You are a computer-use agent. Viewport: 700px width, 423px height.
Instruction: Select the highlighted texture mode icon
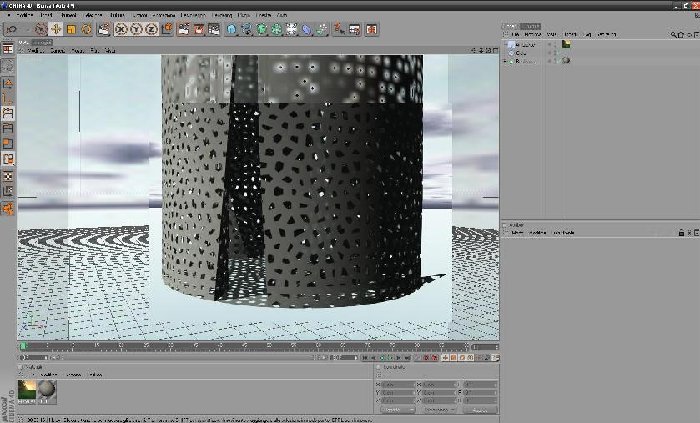[x=8, y=159]
